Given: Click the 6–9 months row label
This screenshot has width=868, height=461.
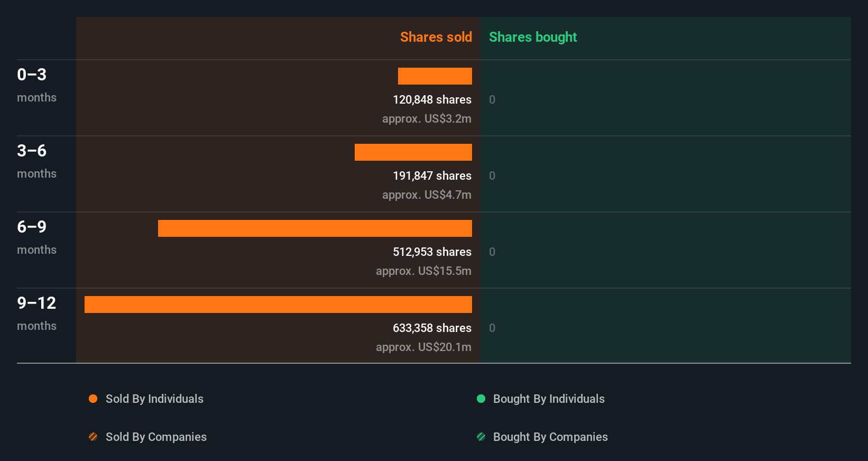Looking at the screenshot, I should 36,237.
